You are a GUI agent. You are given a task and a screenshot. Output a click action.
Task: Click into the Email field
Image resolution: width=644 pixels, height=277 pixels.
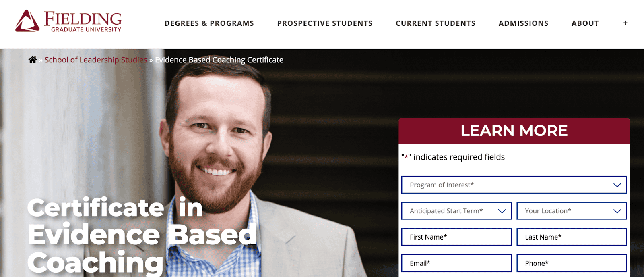pyautogui.click(x=456, y=263)
